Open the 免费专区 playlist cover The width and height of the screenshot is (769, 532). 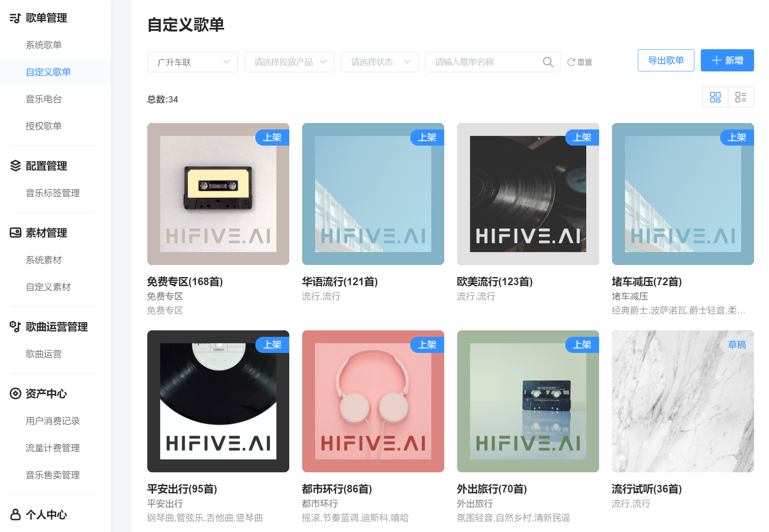point(218,194)
